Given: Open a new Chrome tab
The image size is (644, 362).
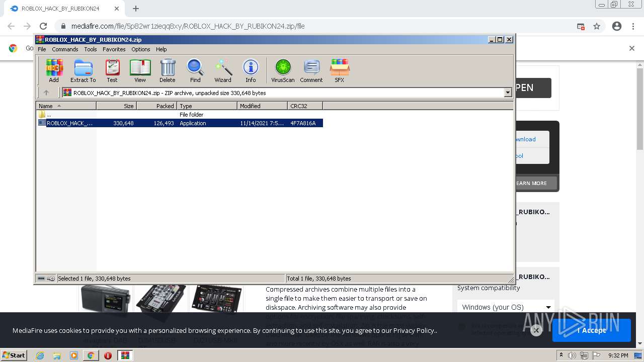Looking at the screenshot, I should (136, 9).
